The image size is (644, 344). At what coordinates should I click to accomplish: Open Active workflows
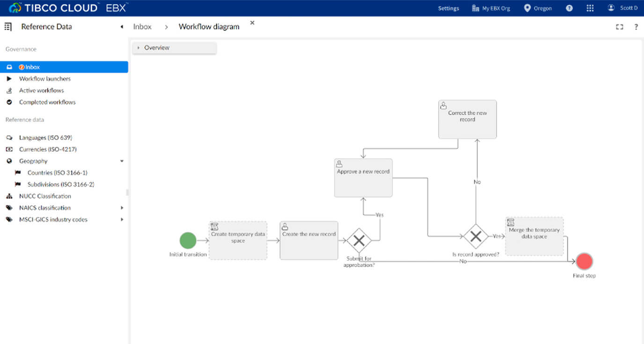click(42, 90)
